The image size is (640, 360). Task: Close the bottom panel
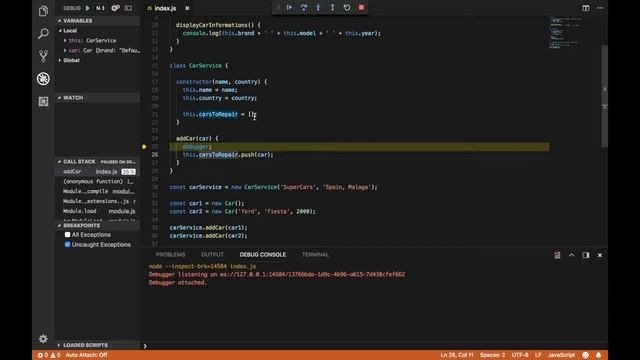coord(600,255)
